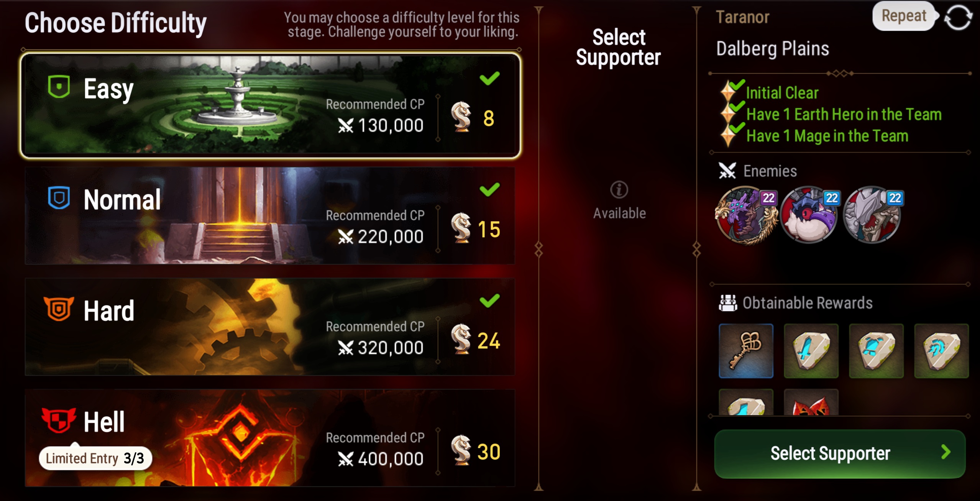This screenshot has width=980, height=501.
Task: Choose the Easy difficulty option
Action: pyautogui.click(x=270, y=105)
